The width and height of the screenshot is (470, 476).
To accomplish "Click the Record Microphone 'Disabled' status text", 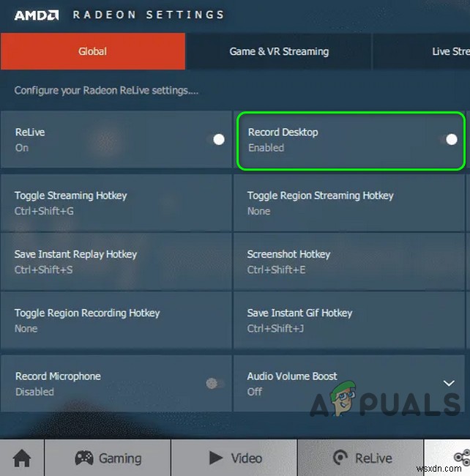I will click(34, 392).
